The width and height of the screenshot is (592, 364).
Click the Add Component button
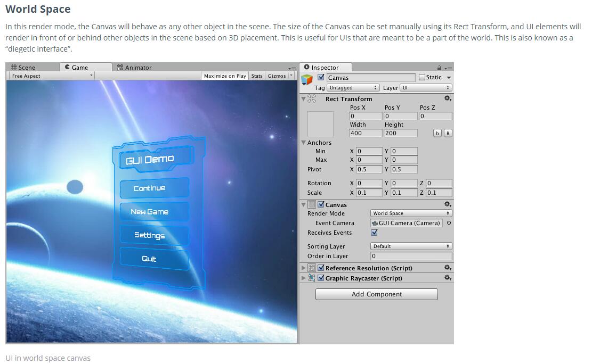pos(376,294)
